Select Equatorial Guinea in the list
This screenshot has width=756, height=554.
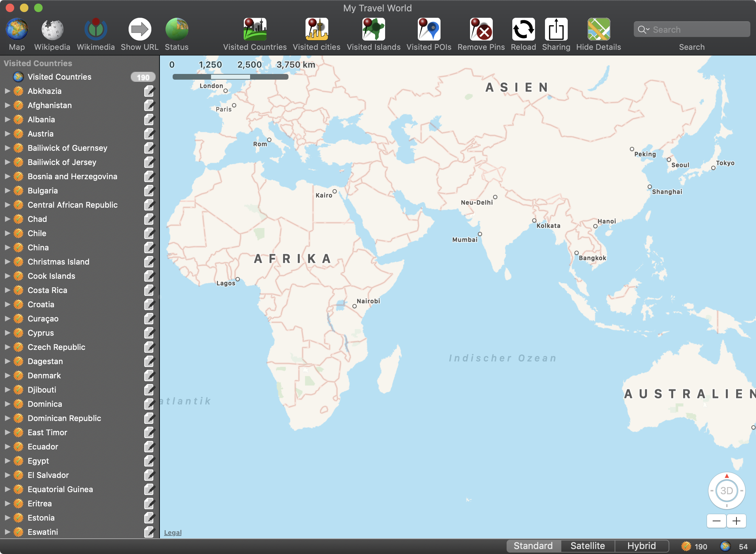pos(80,489)
